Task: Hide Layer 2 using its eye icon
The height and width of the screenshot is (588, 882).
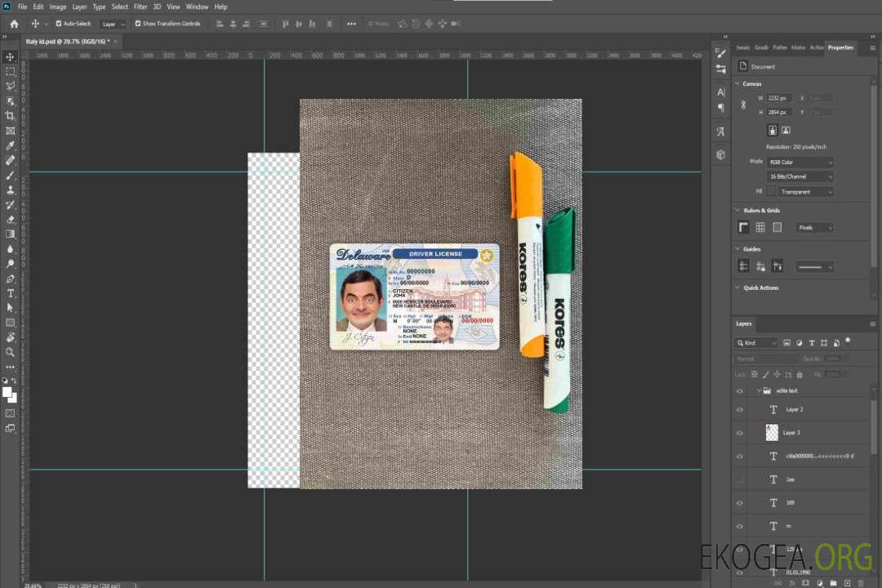Action: point(740,410)
